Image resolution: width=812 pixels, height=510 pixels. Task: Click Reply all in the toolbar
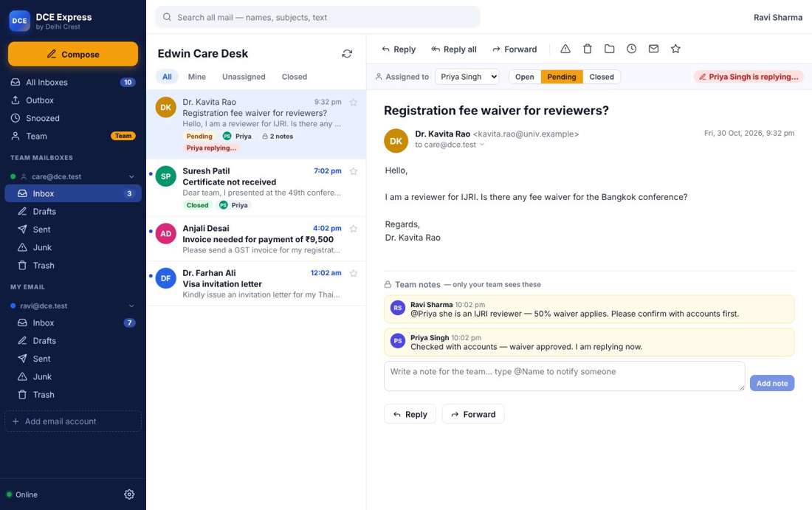[x=454, y=49]
